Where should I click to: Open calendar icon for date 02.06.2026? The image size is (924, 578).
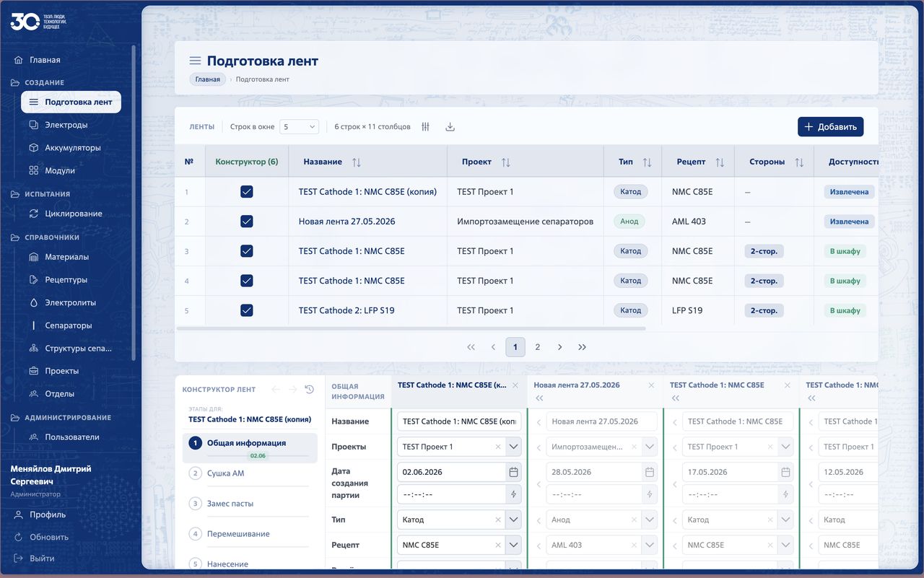(513, 472)
